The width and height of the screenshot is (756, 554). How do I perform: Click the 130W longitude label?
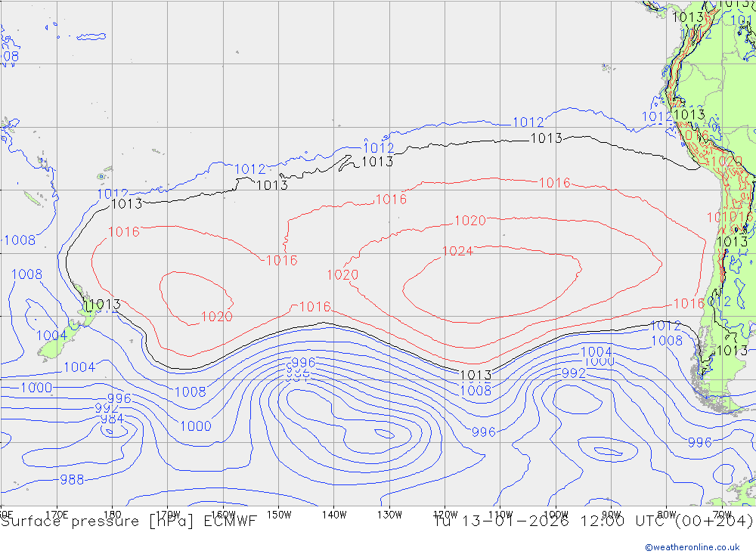[389, 515]
